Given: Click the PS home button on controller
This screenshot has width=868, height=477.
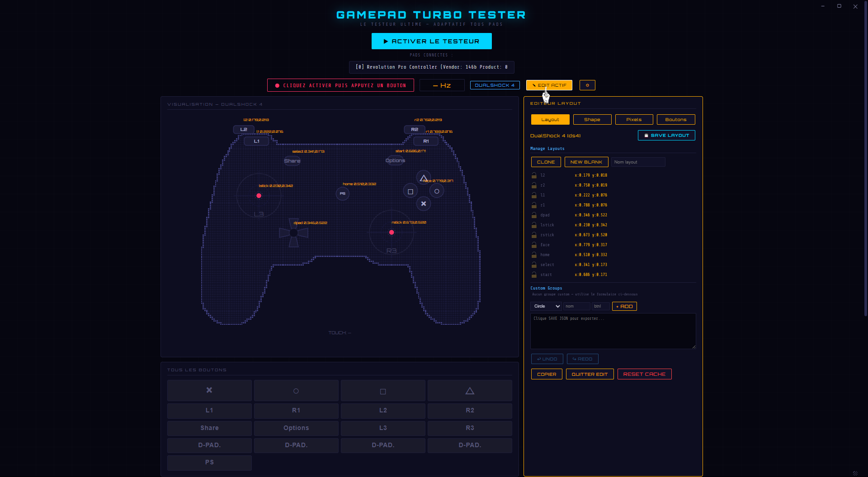Looking at the screenshot, I should (343, 193).
